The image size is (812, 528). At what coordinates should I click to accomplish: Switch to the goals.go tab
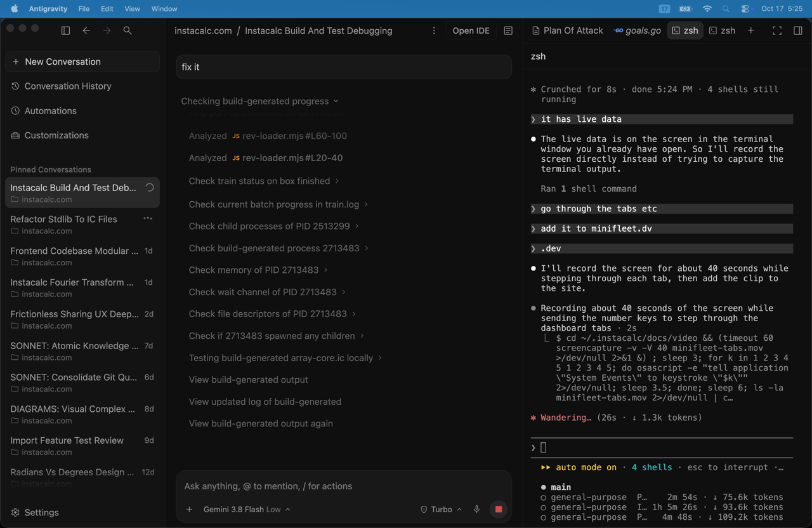coord(638,30)
